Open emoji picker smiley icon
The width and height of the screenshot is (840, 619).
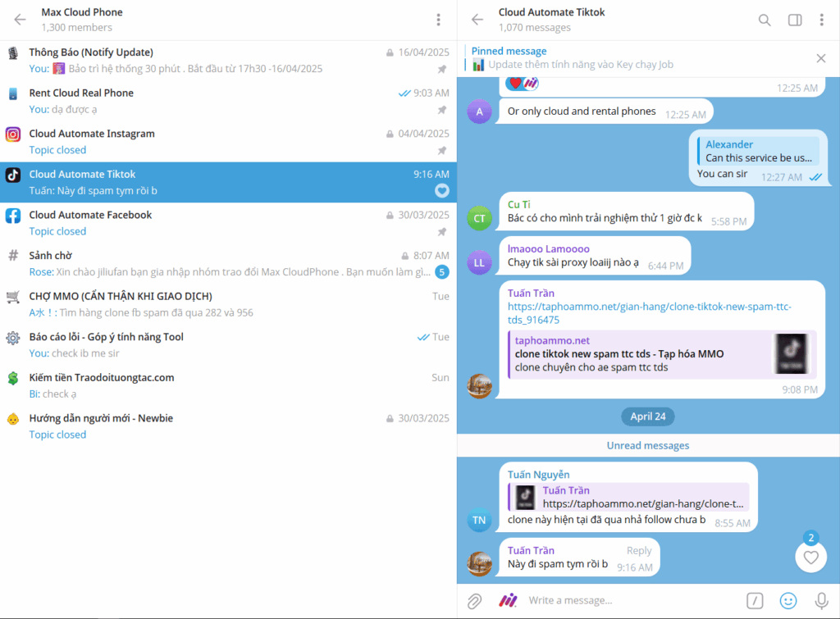coord(788,601)
